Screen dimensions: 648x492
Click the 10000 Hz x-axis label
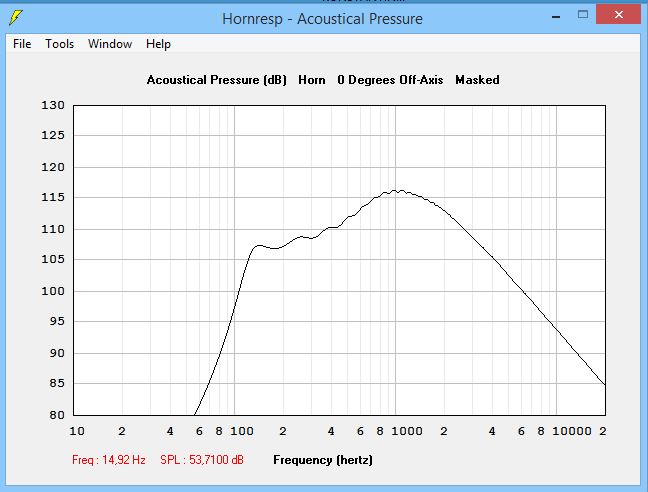(572, 431)
